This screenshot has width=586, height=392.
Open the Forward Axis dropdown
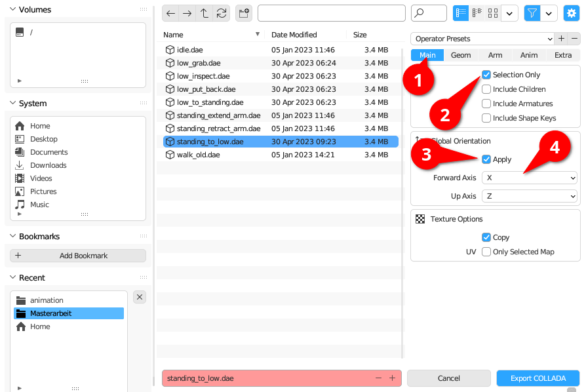[x=529, y=178]
